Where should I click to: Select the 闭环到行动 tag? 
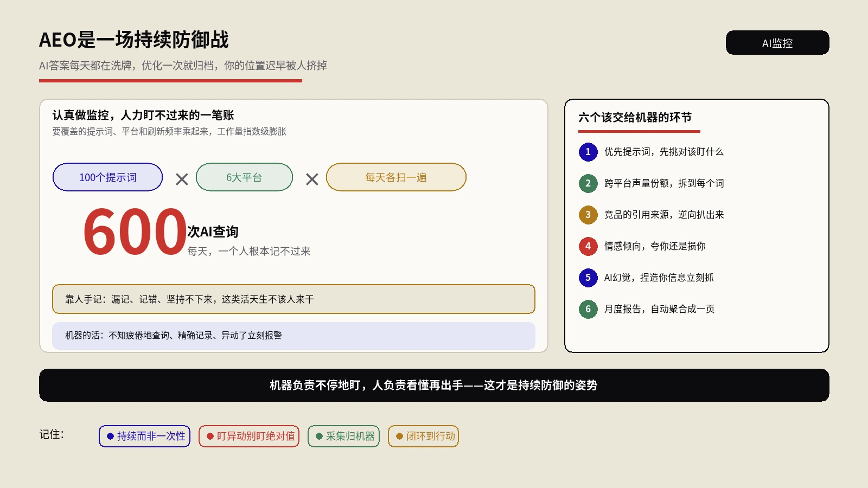(424, 436)
